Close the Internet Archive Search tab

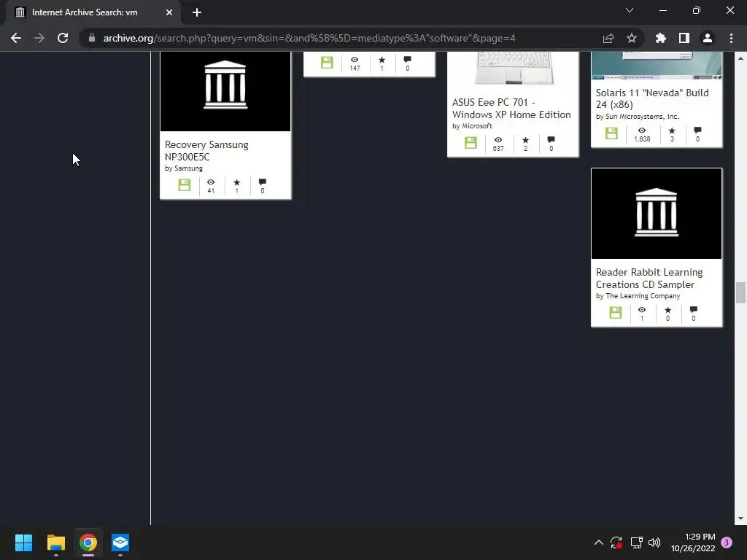point(169,12)
